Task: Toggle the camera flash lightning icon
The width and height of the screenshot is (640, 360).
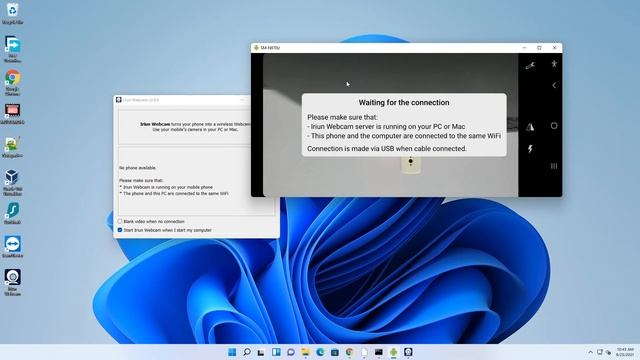Action: tap(530, 149)
